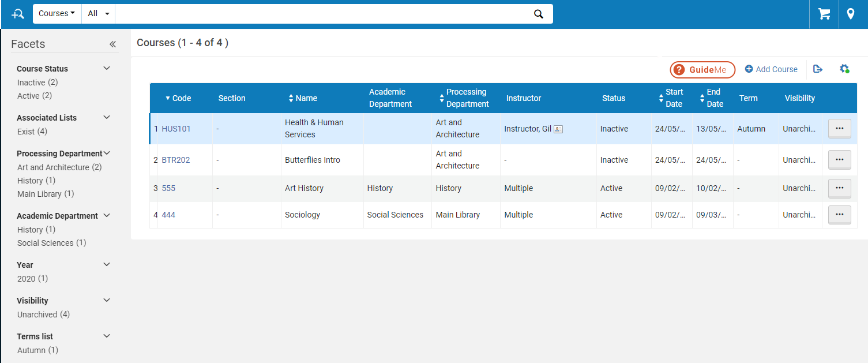Open course code BTR202 link
This screenshot has width=868, height=363.
pyautogui.click(x=175, y=160)
